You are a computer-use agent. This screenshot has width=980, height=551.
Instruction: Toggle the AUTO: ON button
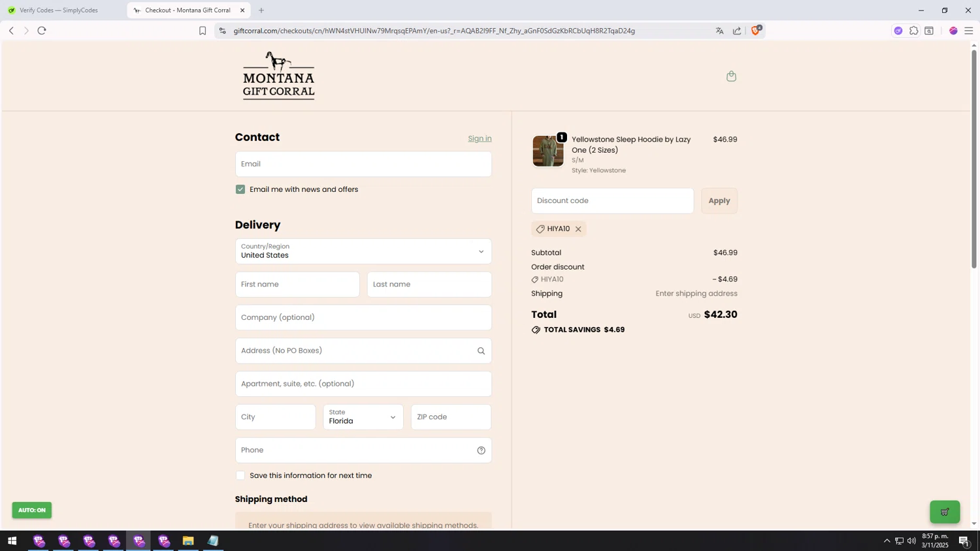(31, 511)
